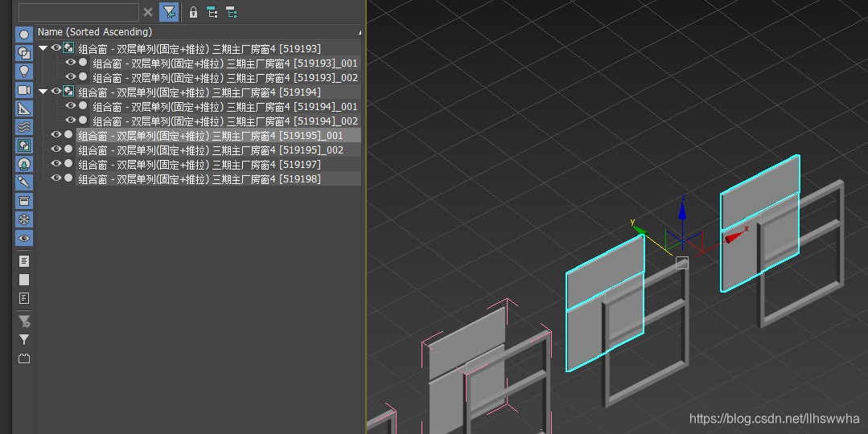Clear the search field with X button
The height and width of the screenshot is (434, 868).
(148, 12)
